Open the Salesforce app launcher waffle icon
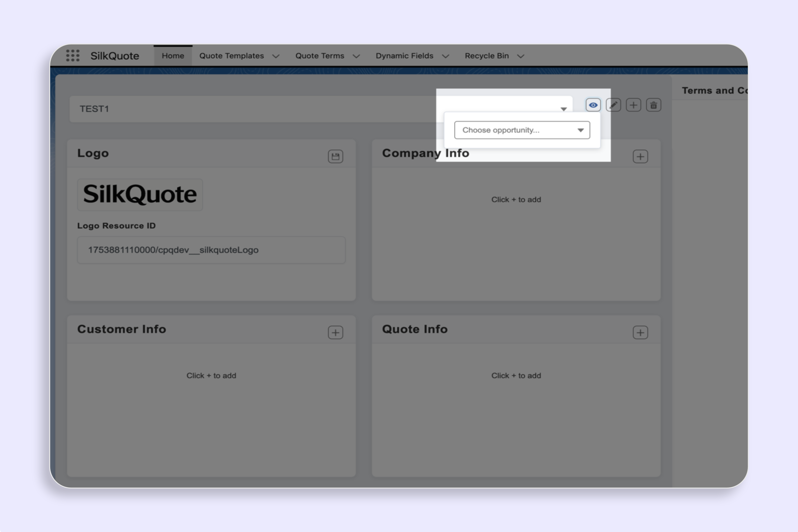 [73, 55]
